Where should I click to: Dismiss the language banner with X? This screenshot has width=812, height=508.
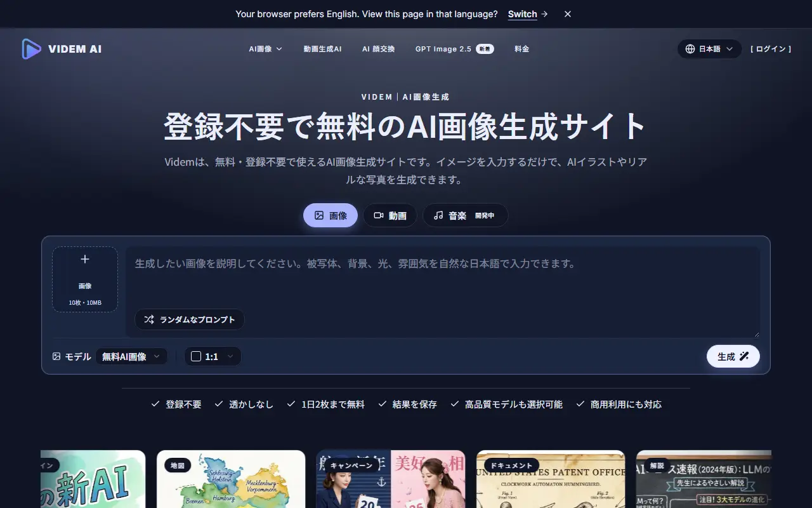[568, 14]
